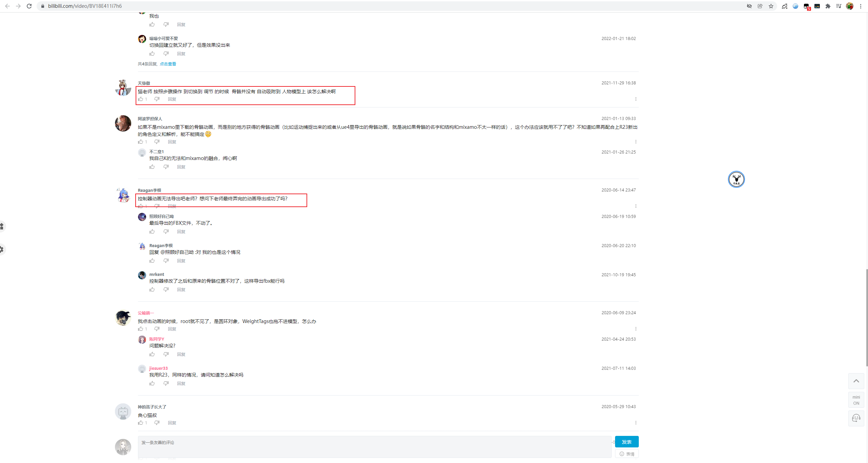
Task: Reload the page with refresh icon
Action: coord(29,6)
